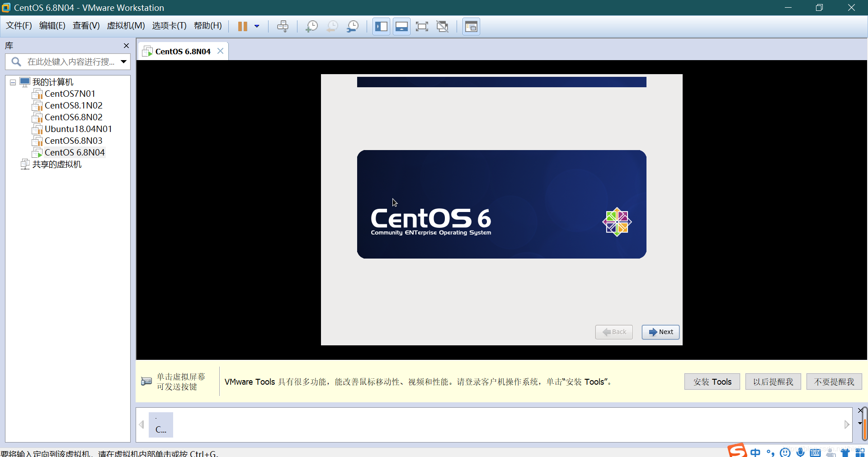Send Ctrl+Alt+Del to the virtual machine
868x457 pixels.
click(x=283, y=26)
